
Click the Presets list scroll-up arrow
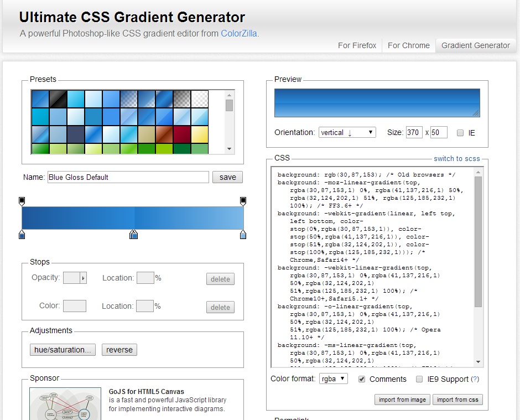(229, 96)
